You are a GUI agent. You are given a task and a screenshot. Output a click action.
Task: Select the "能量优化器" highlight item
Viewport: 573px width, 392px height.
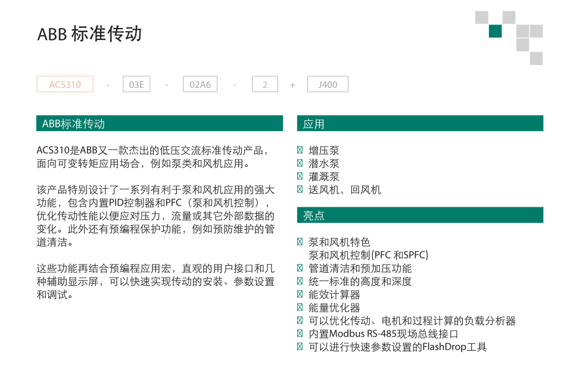pos(334,308)
